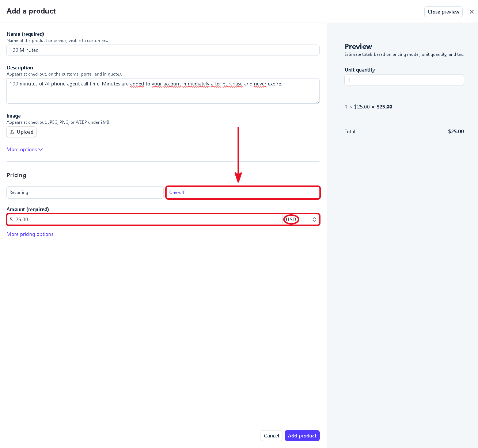Open the USD currency dropdown
This screenshot has width=478, height=448.
[301, 219]
